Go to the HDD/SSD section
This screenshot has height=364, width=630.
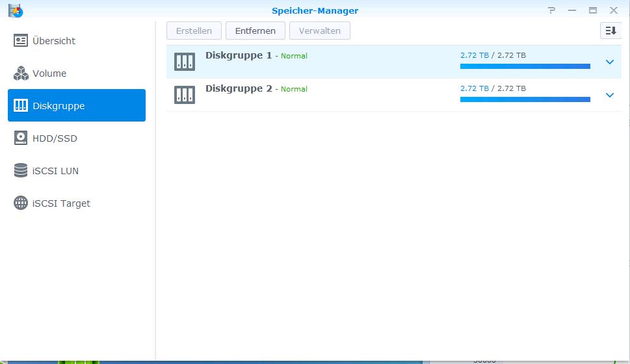coord(76,138)
